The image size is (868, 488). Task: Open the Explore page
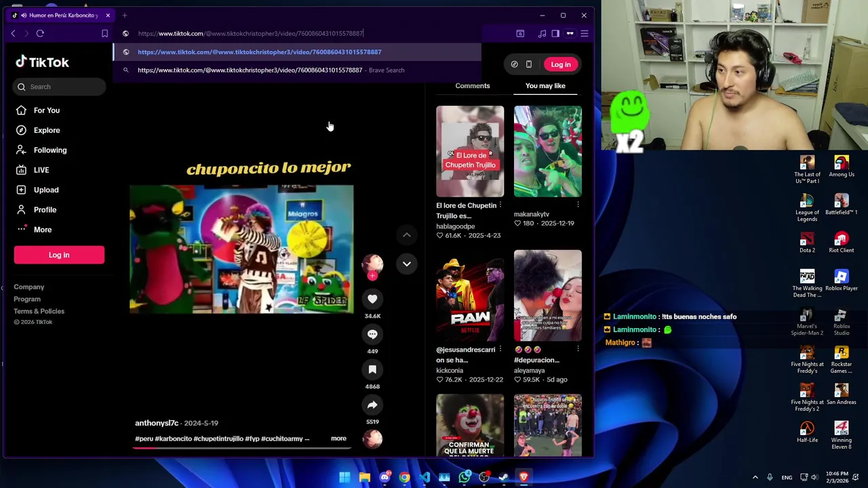point(47,130)
